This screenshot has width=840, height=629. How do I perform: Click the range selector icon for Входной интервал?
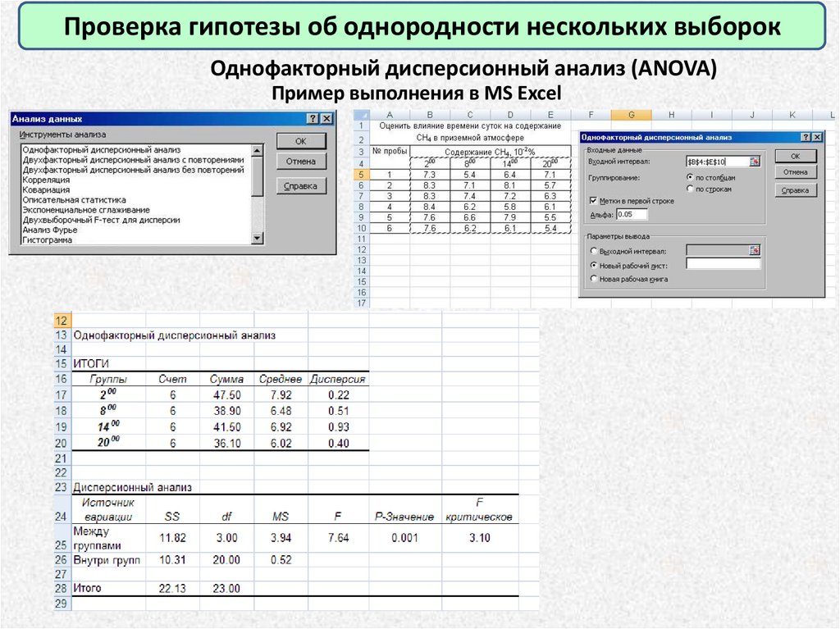[x=755, y=162]
